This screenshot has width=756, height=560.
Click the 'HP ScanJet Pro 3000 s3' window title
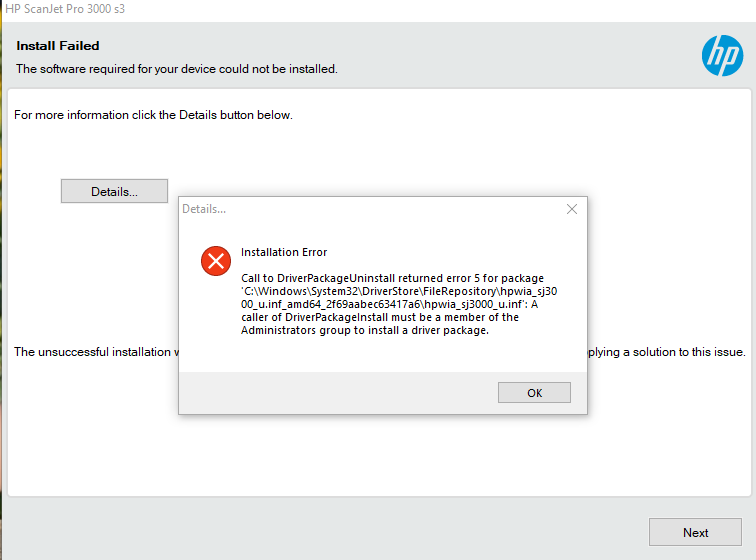(x=65, y=9)
